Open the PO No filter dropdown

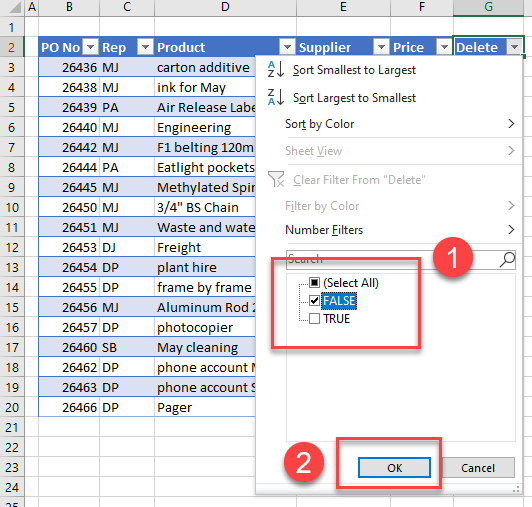tap(91, 47)
